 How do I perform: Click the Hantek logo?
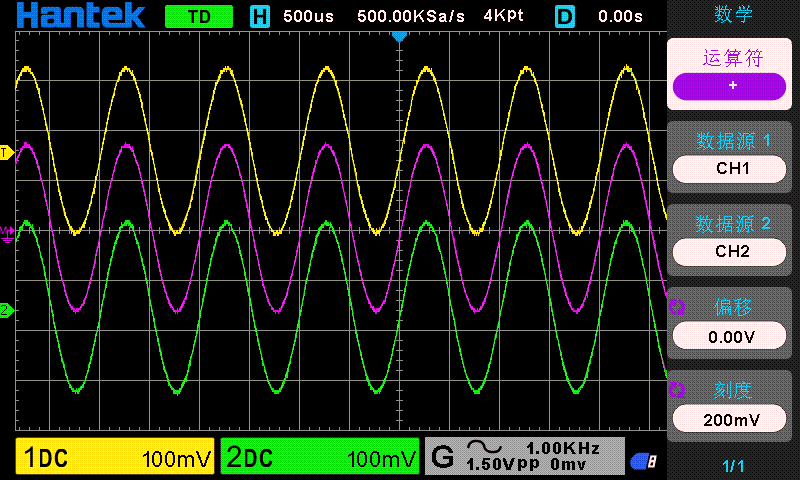[80, 16]
